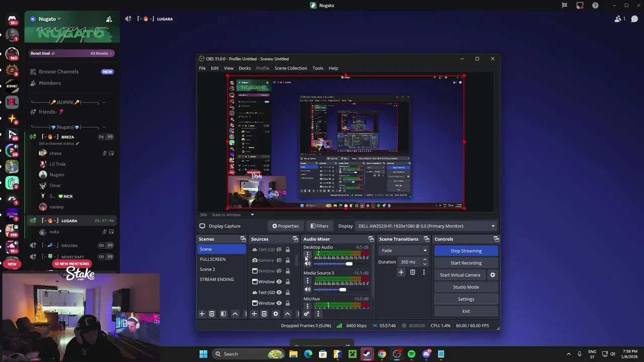Collapse the ADMIN category chevron
The height and width of the screenshot is (362, 644).
click(104, 103)
